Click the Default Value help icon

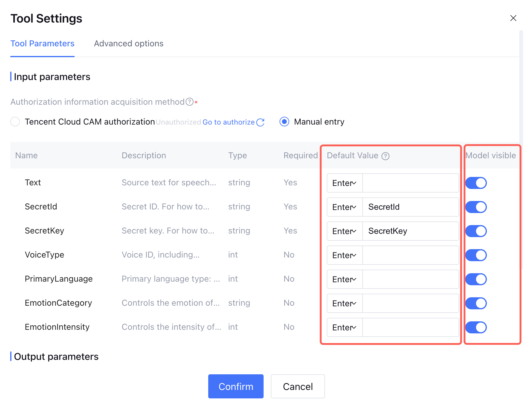point(385,156)
